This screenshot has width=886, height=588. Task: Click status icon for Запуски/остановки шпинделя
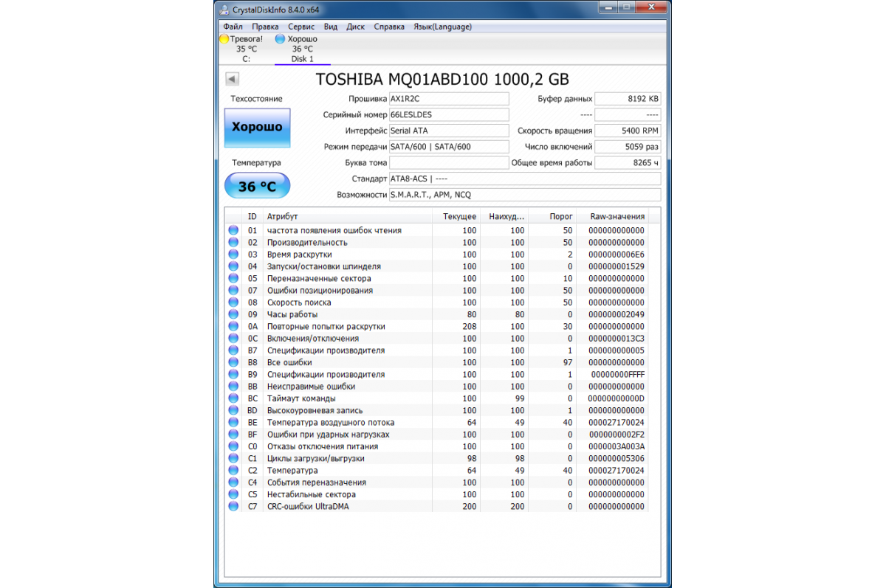233,266
